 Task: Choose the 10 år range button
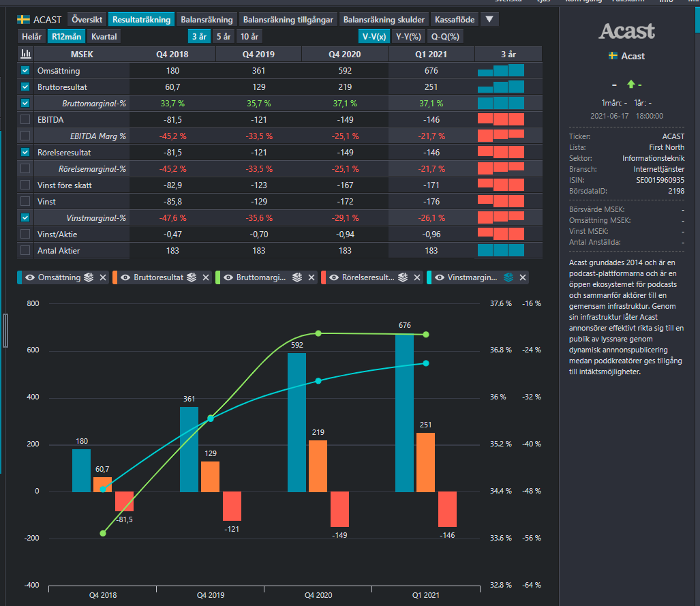coord(249,37)
